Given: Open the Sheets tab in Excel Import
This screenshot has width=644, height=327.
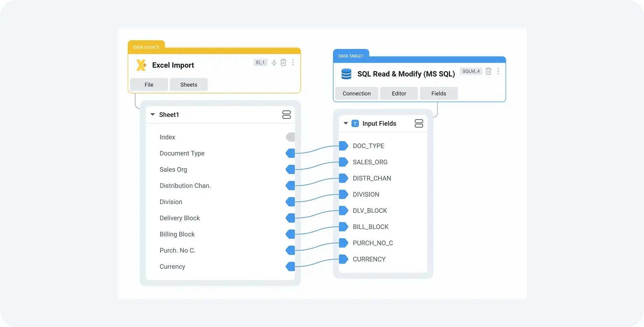Looking at the screenshot, I should click(189, 85).
